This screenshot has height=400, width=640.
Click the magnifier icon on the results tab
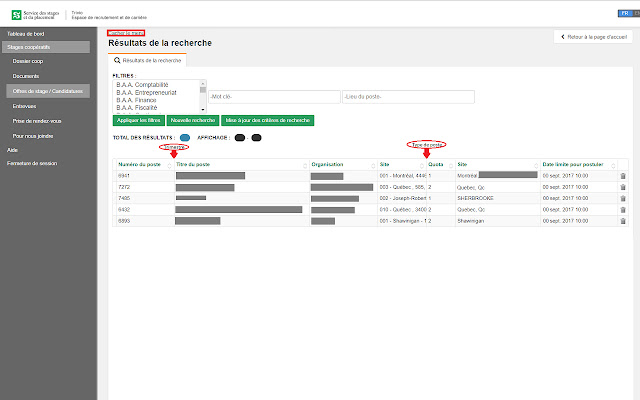pos(117,60)
